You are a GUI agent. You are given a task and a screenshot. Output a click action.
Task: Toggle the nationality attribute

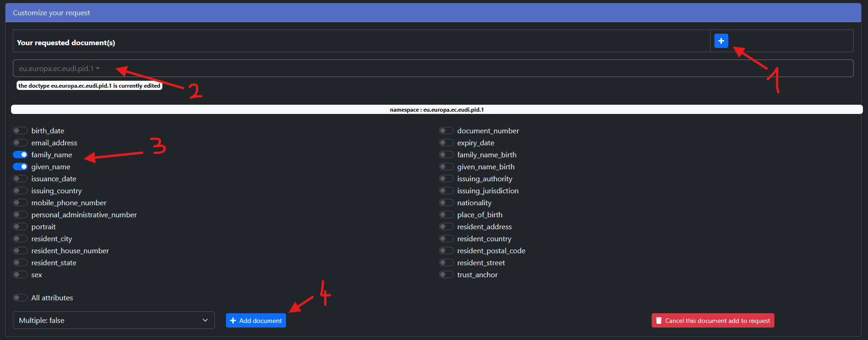(446, 203)
